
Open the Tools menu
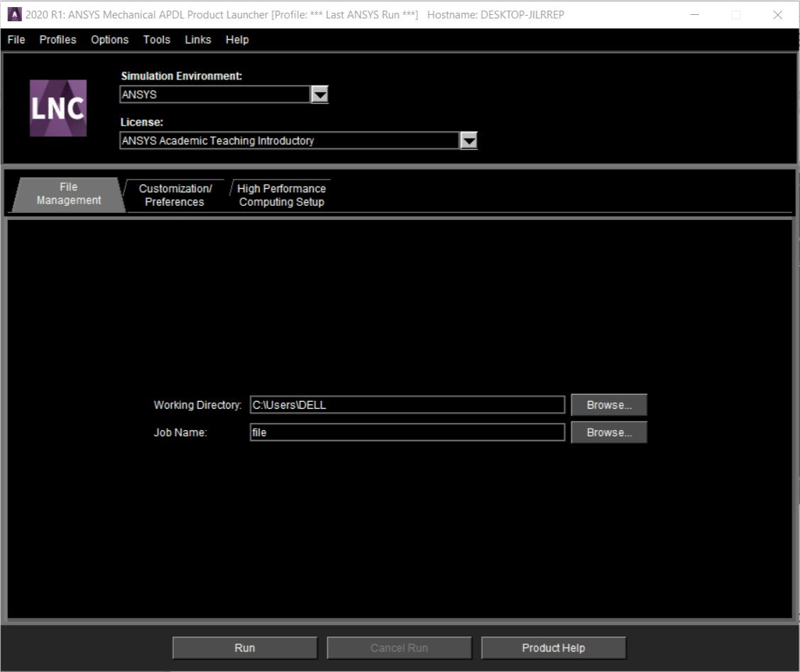point(156,40)
